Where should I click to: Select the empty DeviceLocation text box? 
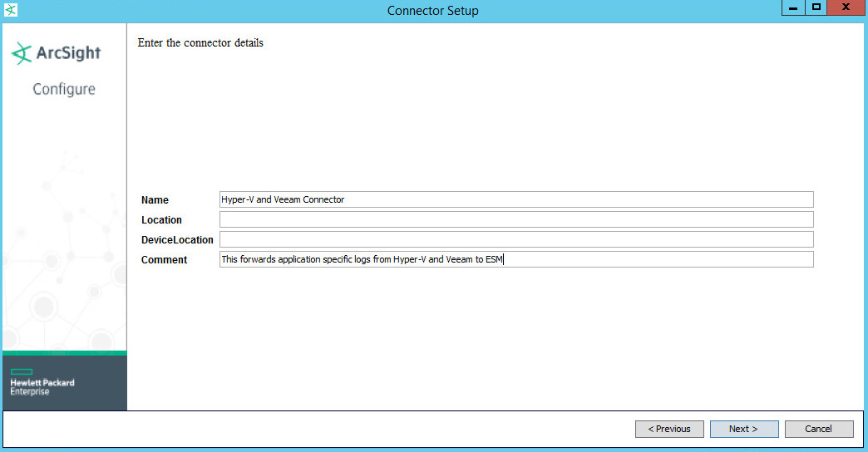pyautogui.click(x=515, y=239)
